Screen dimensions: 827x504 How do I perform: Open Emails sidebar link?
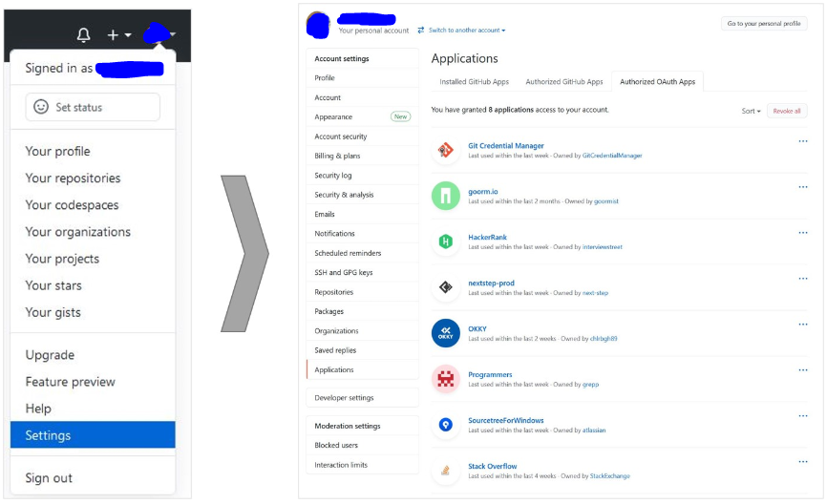coord(362,215)
